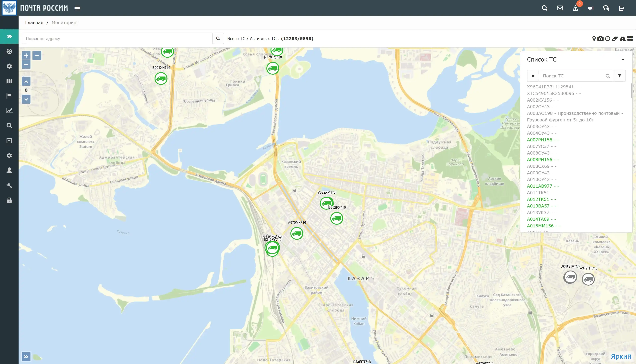Zoom in the map with plus button

(x=26, y=55)
